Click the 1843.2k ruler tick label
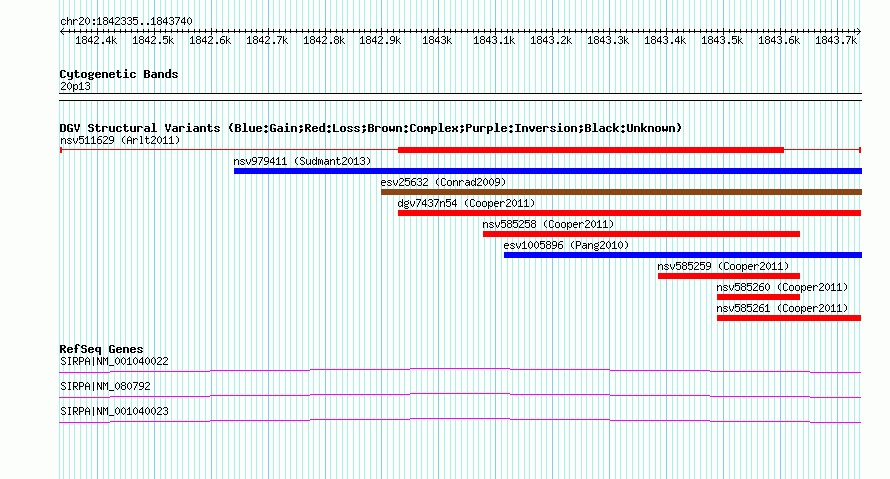 pyautogui.click(x=551, y=40)
